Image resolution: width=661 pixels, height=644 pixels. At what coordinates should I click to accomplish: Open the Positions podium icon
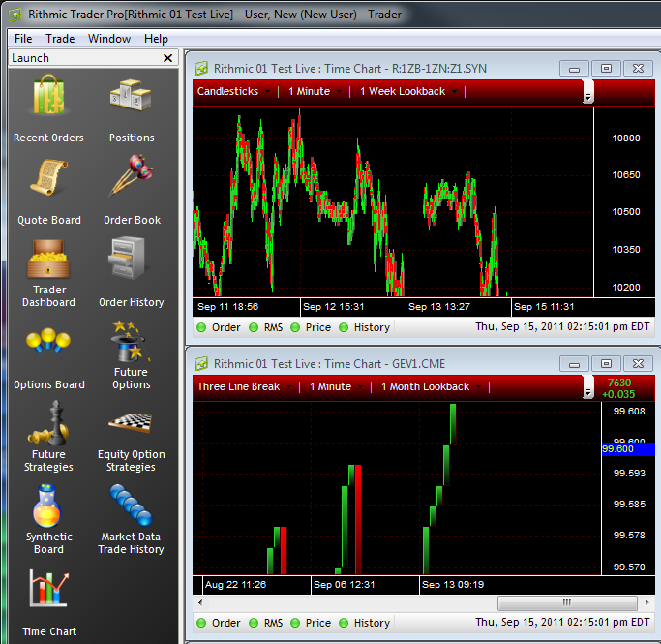click(x=131, y=95)
